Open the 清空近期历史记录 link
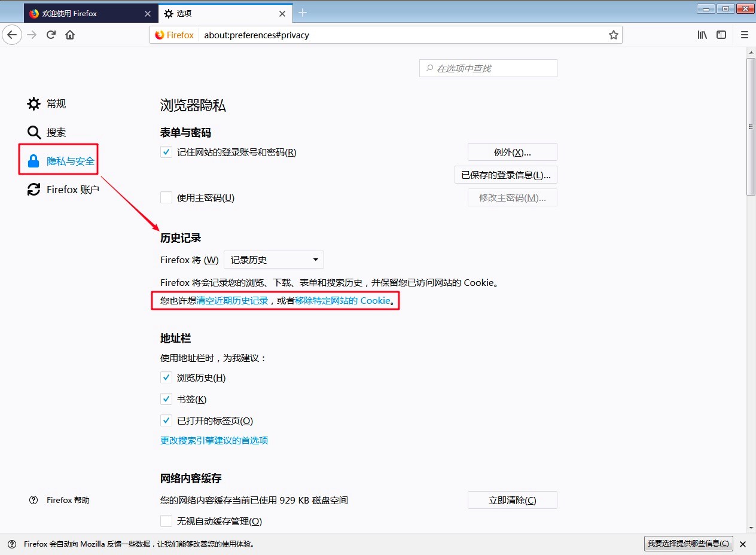This screenshot has height=555, width=756. (233, 300)
